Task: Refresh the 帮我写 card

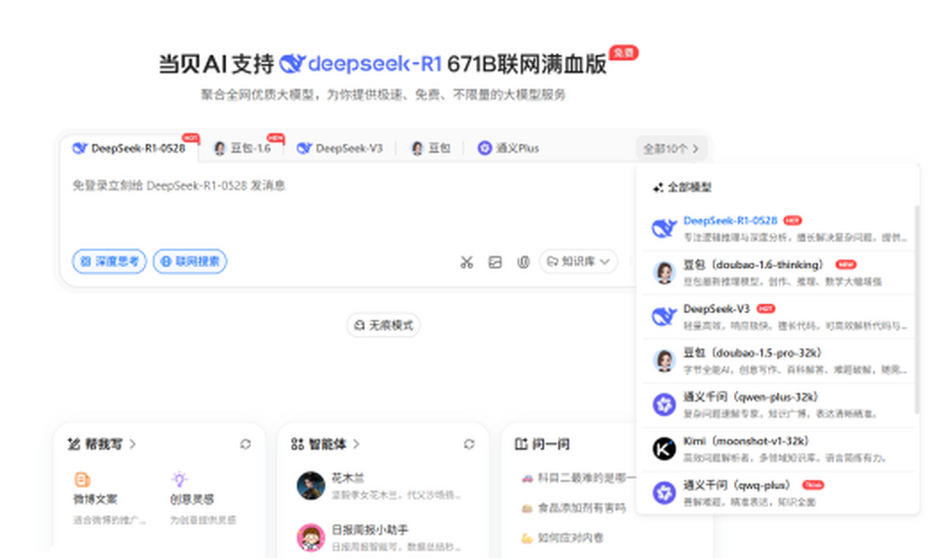Action: pos(246,444)
